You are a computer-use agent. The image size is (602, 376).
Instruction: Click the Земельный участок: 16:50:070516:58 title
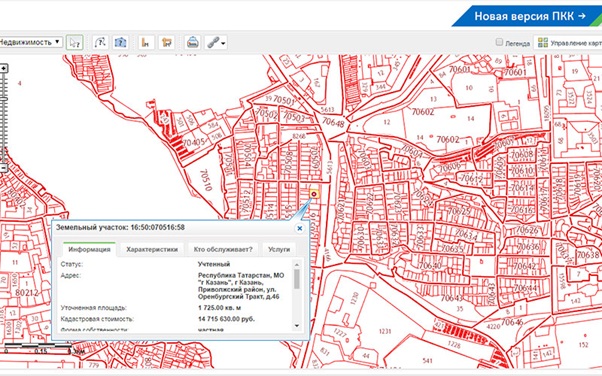120,227
